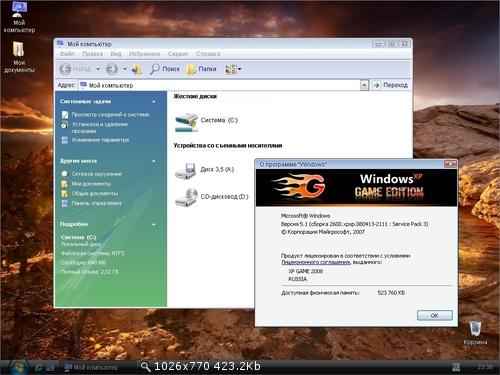Click the Views icon in toolbar
500x375 pixels.
click(231, 69)
